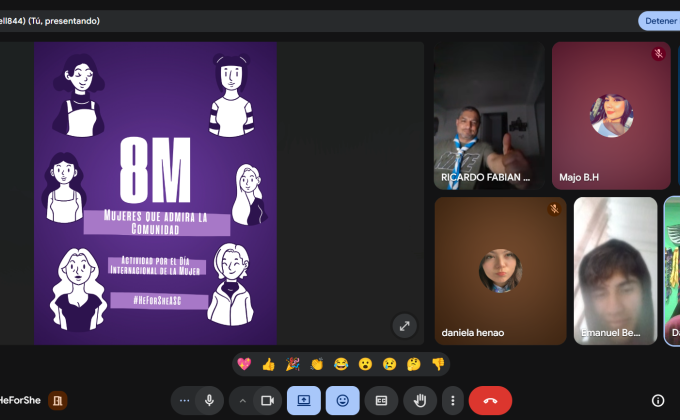
Task: Select daniela henao participant tile
Action: pos(500,270)
